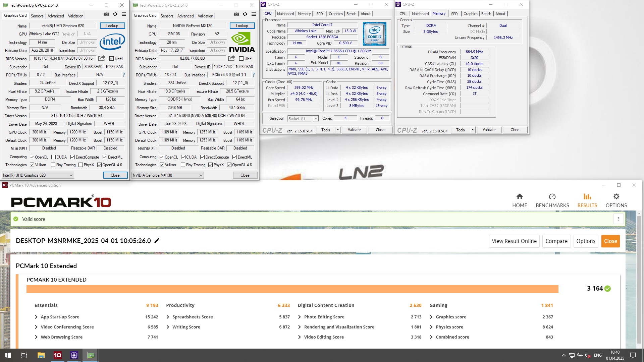Go to PCMark 10 HOME

(x=520, y=200)
